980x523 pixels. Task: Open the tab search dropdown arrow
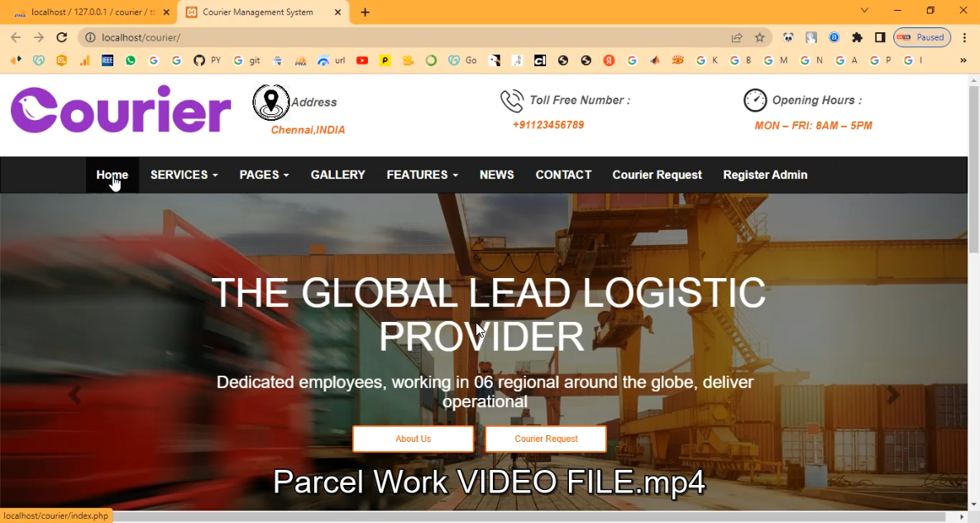[864, 11]
